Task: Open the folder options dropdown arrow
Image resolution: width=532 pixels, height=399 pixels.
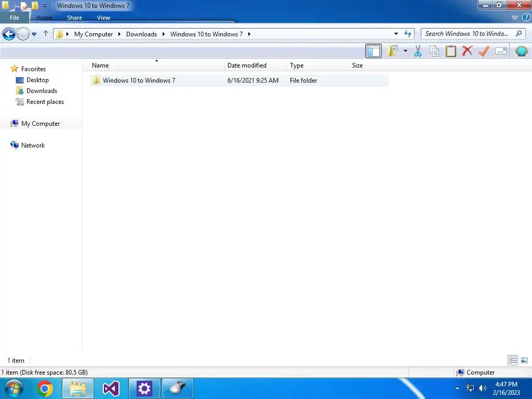Action: (x=405, y=51)
